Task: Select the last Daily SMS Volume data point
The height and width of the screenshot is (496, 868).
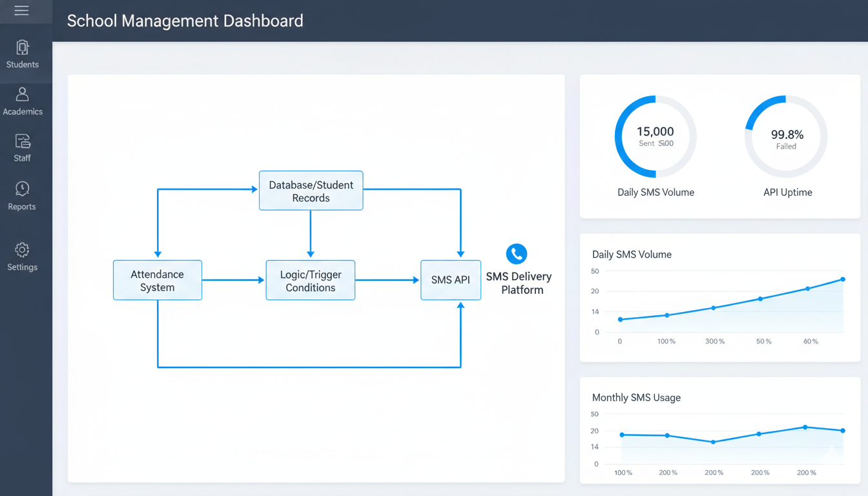Action: click(x=843, y=280)
